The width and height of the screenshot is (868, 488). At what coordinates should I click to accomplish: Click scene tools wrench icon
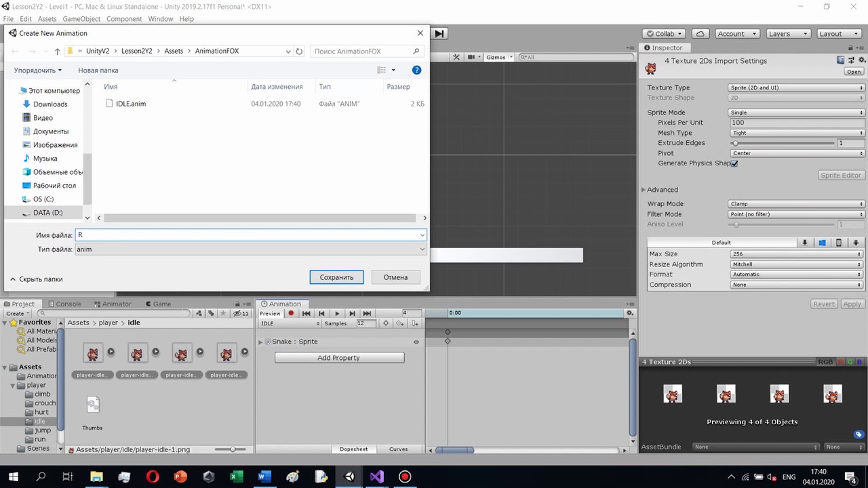pos(456,57)
